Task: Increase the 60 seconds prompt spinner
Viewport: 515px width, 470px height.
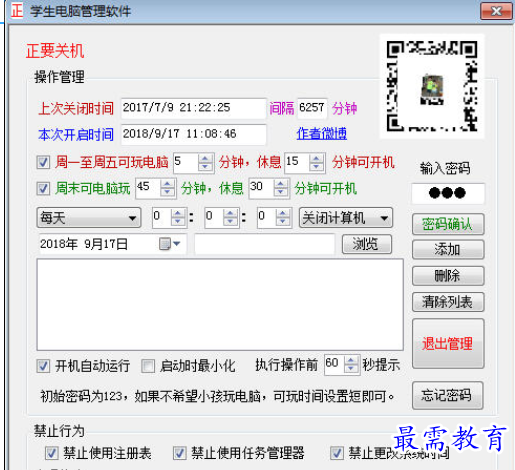Action: [351, 361]
